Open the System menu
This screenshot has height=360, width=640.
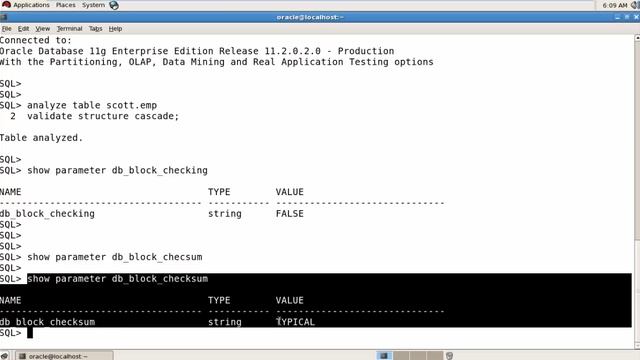coord(93,5)
